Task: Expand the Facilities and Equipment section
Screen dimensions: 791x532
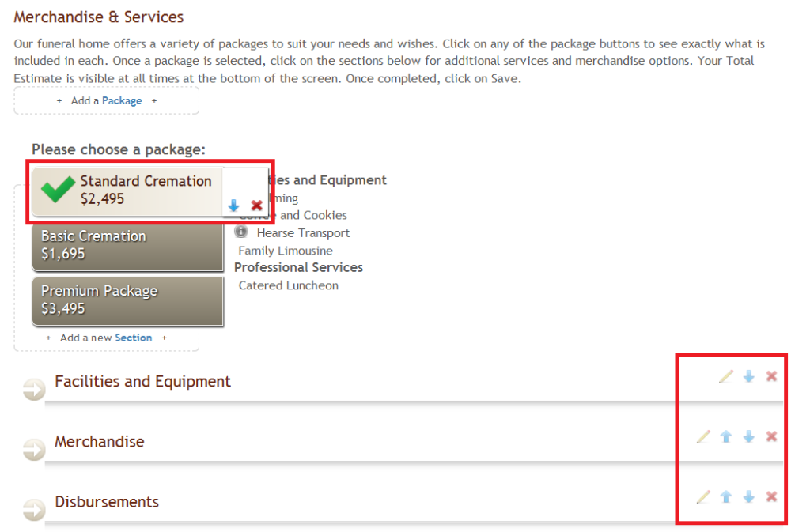Action: pos(34,388)
